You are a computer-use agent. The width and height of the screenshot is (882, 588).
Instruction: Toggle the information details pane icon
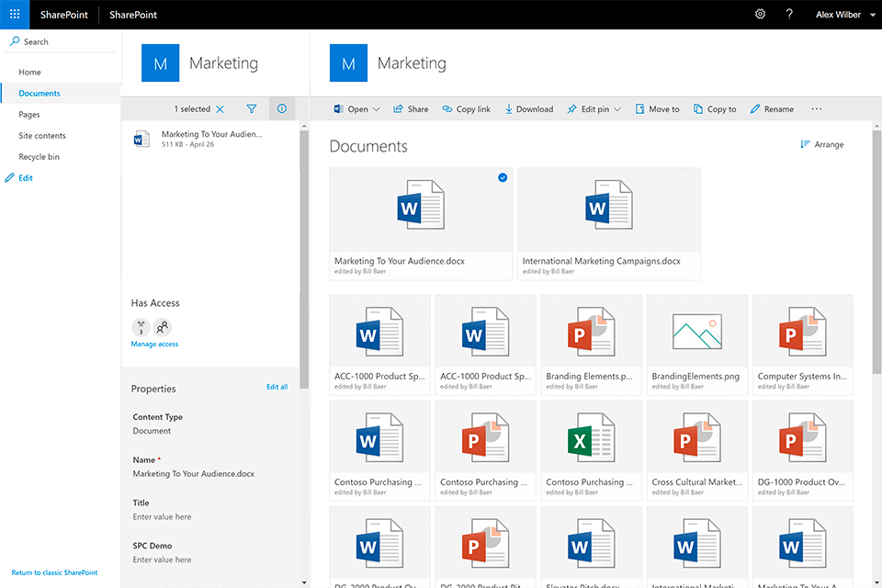click(x=282, y=109)
